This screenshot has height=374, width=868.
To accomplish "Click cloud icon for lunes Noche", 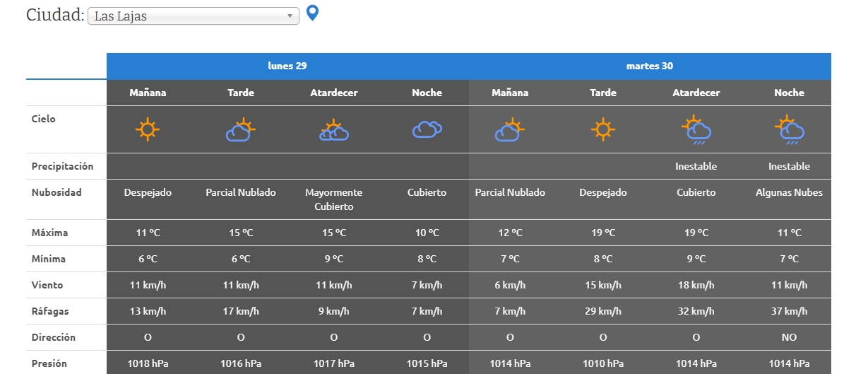I will coord(427,129).
